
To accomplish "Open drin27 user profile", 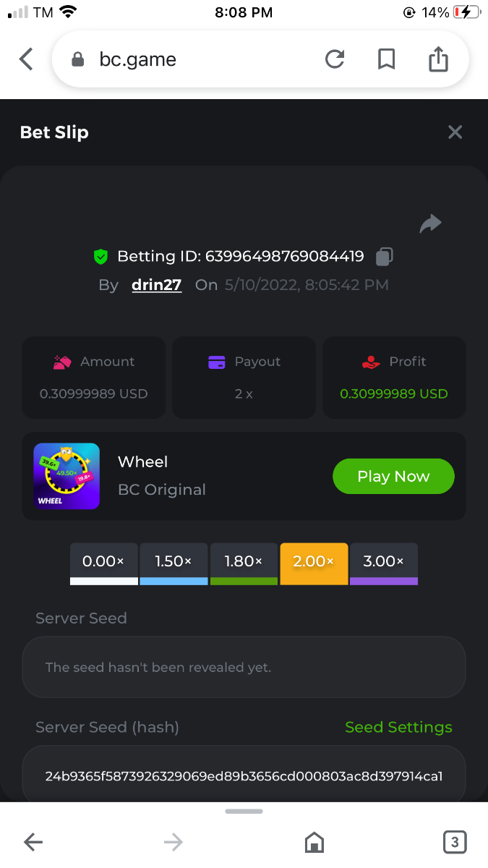I will click(156, 285).
